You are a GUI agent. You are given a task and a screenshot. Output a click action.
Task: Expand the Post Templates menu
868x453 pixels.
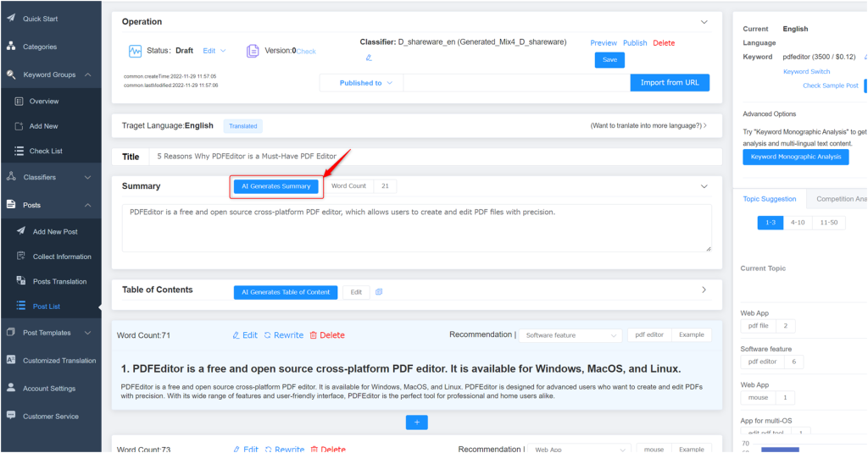[x=88, y=333]
